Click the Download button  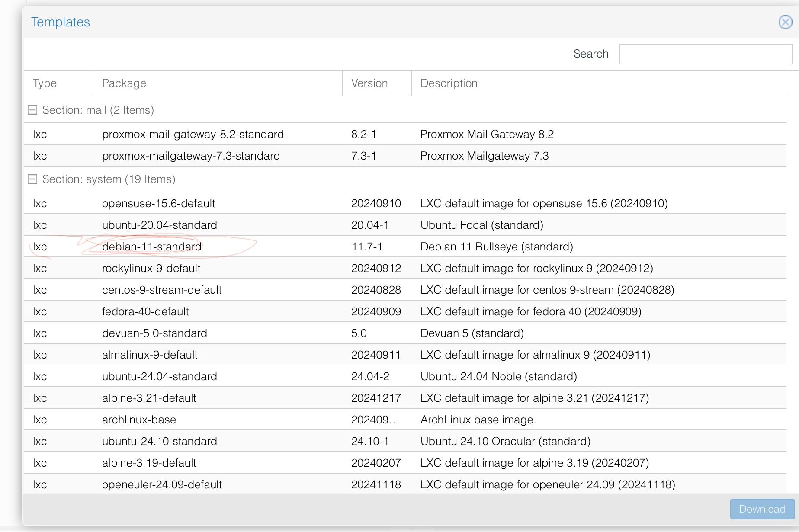pyautogui.click(x=762, y=509)
